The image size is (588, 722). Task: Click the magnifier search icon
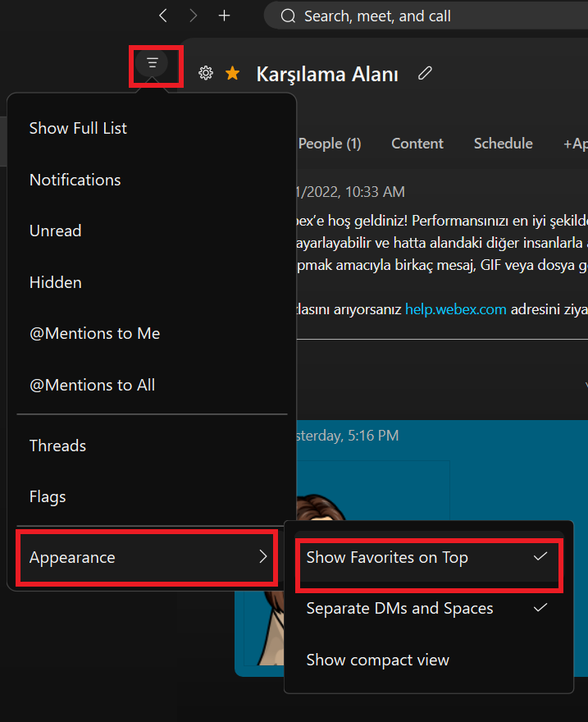pyautogui.click(x=288, y=16)
